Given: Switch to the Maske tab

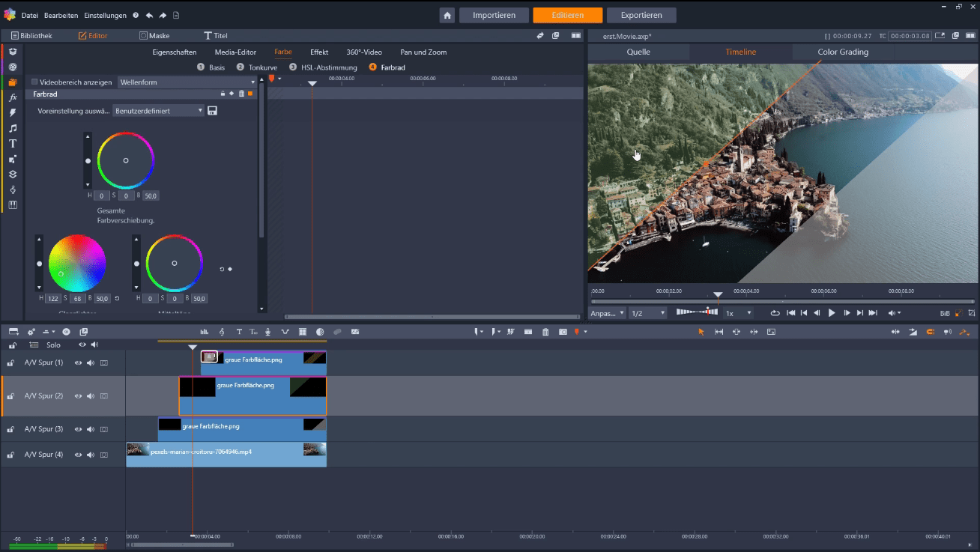Looking at the screenshot, I should 154,35.
